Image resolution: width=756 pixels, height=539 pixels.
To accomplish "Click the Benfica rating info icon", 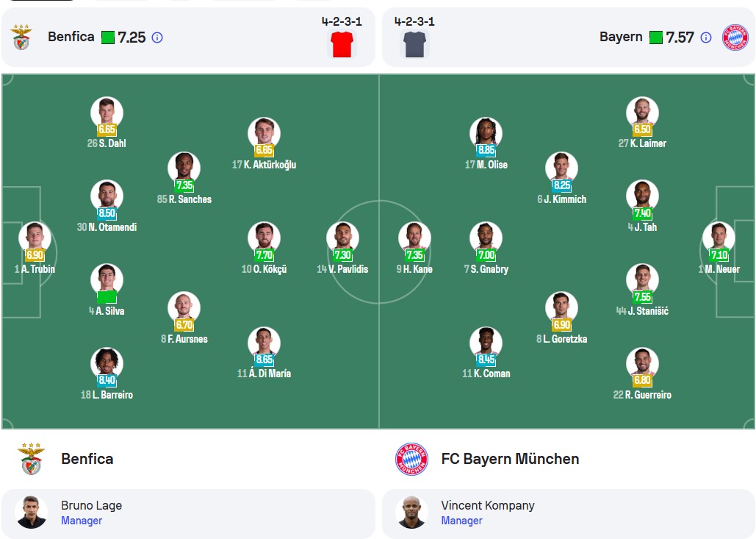I will (157, 38).
